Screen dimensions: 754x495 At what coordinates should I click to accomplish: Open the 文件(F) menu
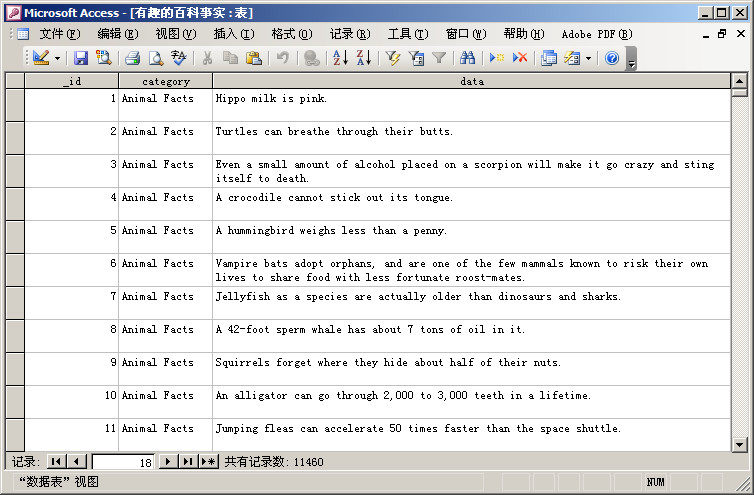(x=60, y=34)
